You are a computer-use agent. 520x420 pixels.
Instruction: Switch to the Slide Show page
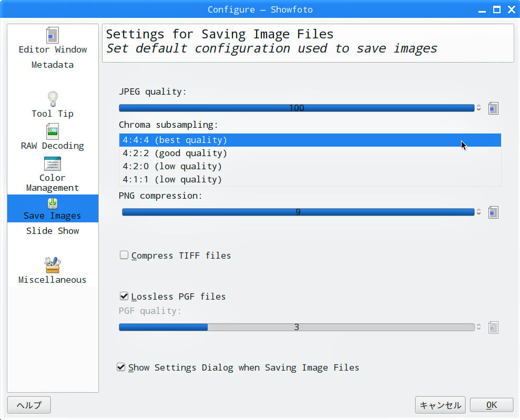coord(53,231)
